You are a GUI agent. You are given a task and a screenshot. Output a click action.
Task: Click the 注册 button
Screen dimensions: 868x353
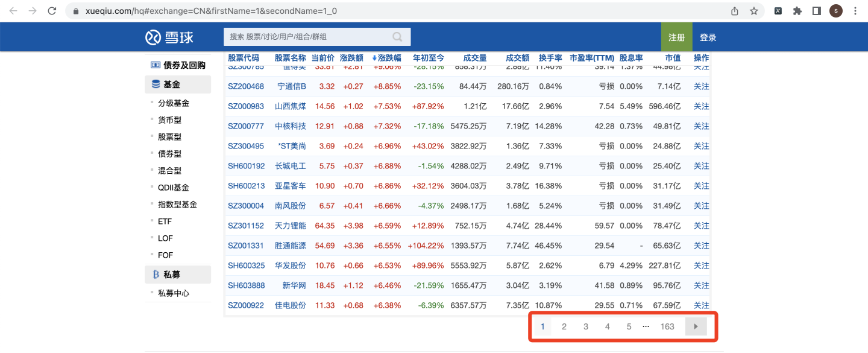click(x=676, y=37)
